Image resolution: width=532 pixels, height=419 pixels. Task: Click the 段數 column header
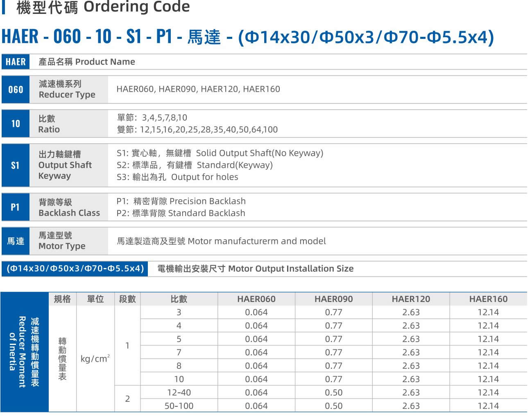click(x=127, y=299)
